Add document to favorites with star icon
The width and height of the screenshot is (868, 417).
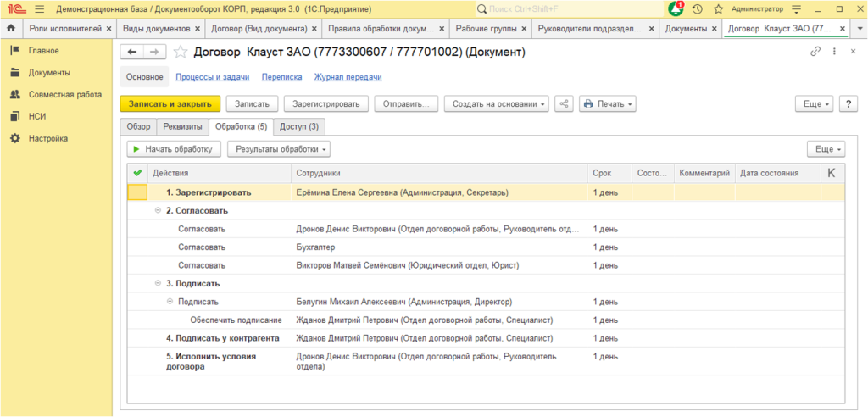point(180,53)
